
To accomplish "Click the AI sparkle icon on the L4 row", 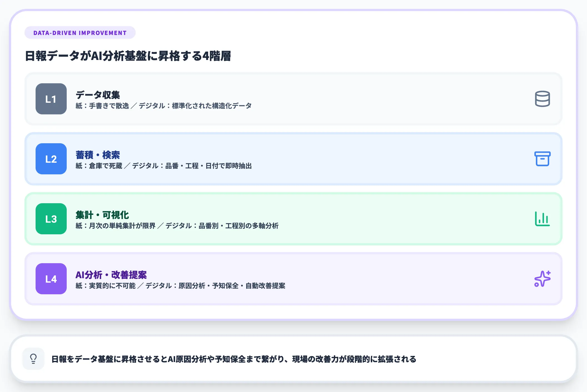I will click(542, 279).
